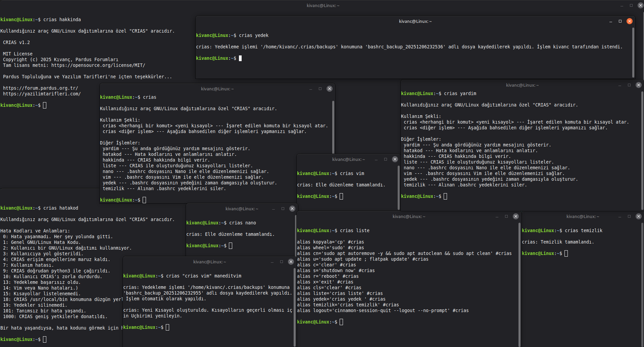Open the opensource.org MIT license URL
Viewport: 644px width, 347px height.
pyautogui.click(x=98, y=65)
